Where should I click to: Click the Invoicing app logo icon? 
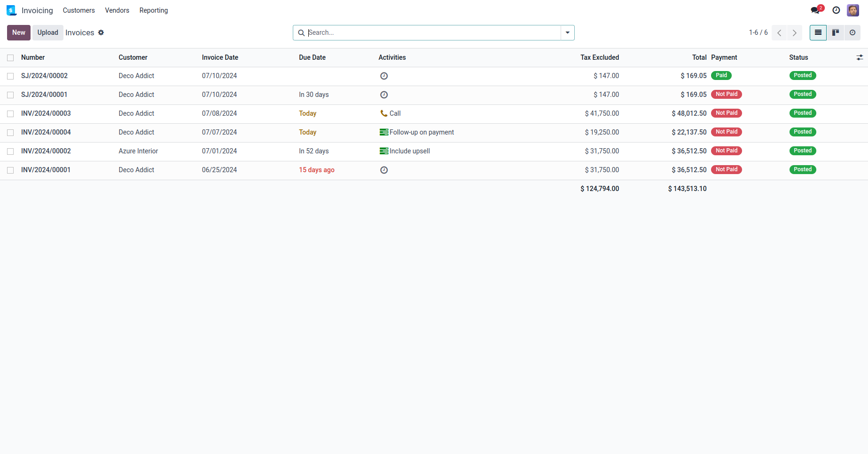click(x=11, y=10)
